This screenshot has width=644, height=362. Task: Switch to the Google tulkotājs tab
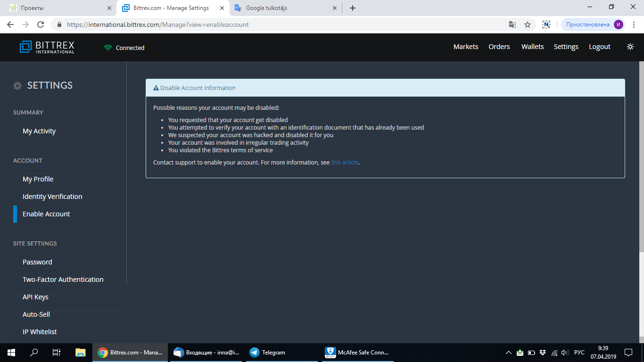[285, 8]
